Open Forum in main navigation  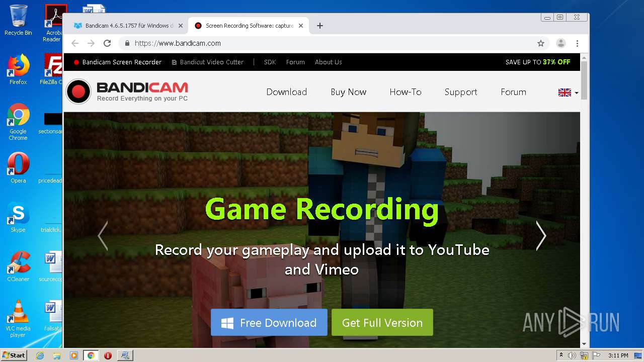tap(513, 92)
